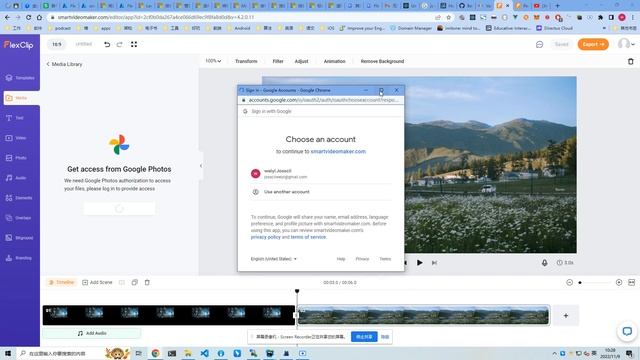
Task: Click the FlexClip logo
Action: click(x=18, y=45)
